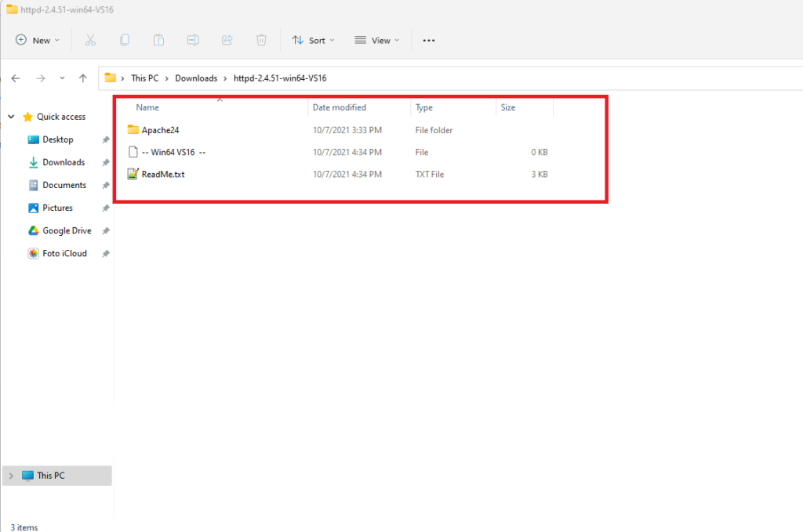Sort by the Size column header
The height and width of the screenshot is (532, 803).
pos(508,107)
